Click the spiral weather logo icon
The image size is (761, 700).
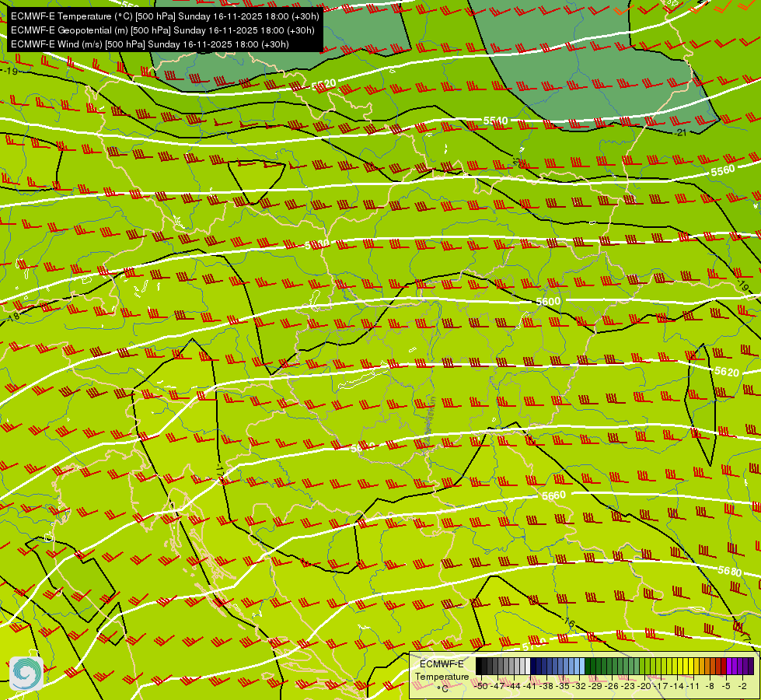click(26, 674)
